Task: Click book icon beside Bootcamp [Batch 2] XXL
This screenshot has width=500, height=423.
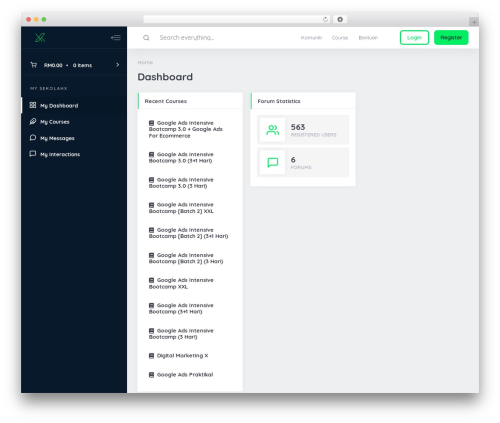Action: (151, 205)
